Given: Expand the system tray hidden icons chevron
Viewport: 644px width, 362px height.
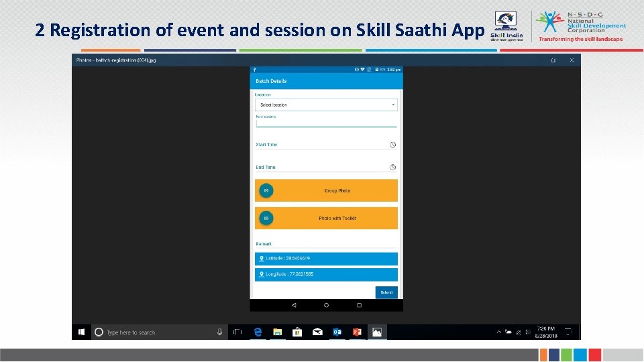Looking at the screenshot, I should (498, 332).
